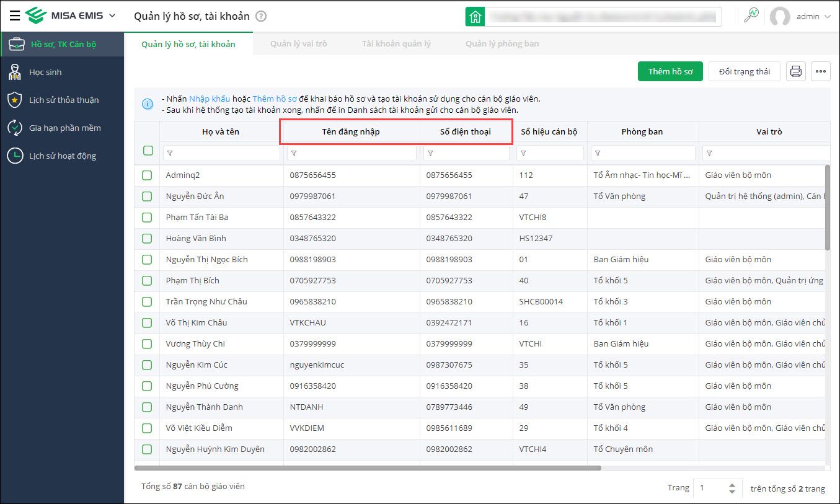Open the help question mark icon
This screenshot has height=504, width=840.
[x=261, y=17]
